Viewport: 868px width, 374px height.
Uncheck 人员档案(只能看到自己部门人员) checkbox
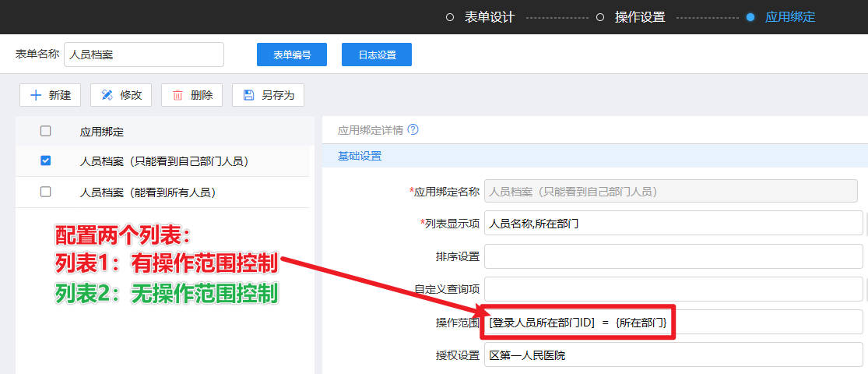coord(45,161)
